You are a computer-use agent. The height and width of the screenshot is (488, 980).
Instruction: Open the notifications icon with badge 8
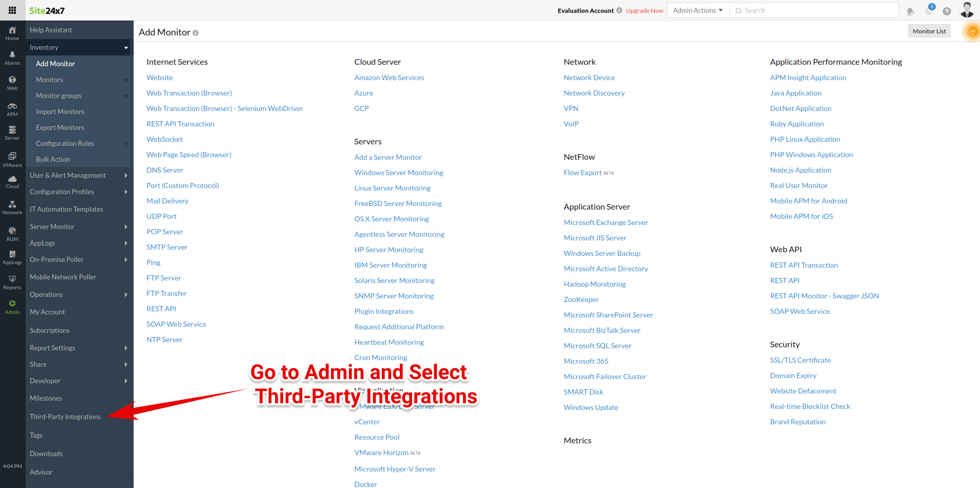pyautogui.click(x=929, y=10)
